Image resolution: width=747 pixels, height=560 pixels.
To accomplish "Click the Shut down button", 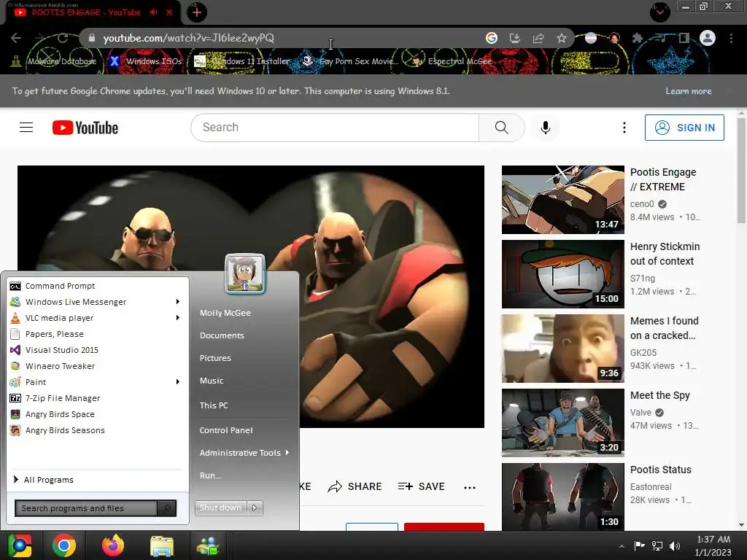I will [x=220, y=508].
